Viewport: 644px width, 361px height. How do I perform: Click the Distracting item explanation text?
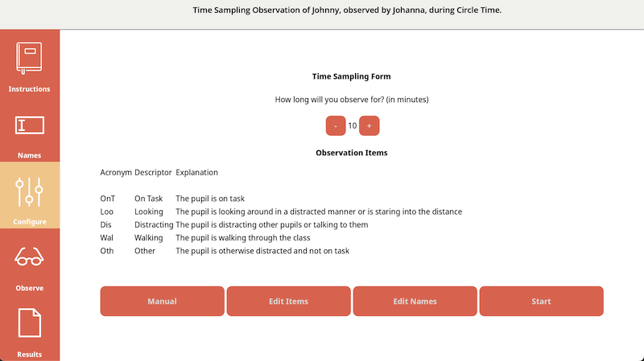click(x=271, y=225)
